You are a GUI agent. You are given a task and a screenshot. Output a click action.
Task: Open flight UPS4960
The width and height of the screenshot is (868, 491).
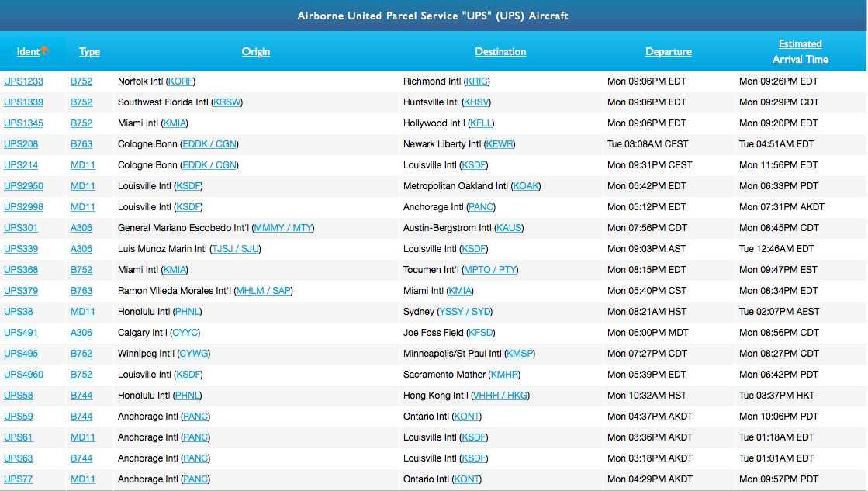(x=23, y=375)
